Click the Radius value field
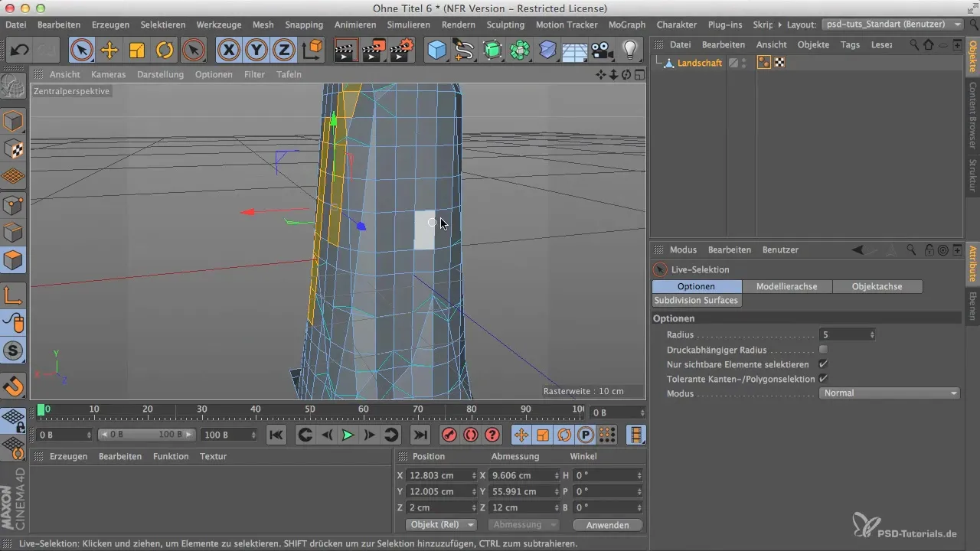This screenshot has height=551, width=980. coord(847,334)
